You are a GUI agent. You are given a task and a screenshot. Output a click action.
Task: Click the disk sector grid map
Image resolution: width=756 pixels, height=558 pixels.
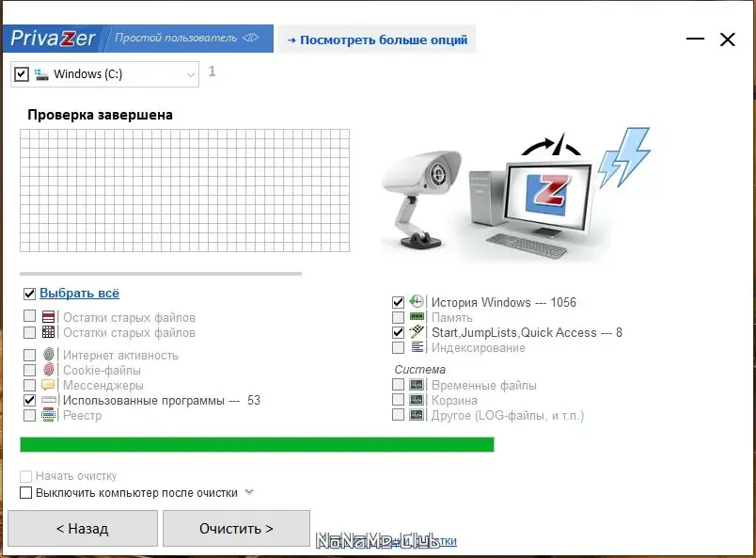184,190
